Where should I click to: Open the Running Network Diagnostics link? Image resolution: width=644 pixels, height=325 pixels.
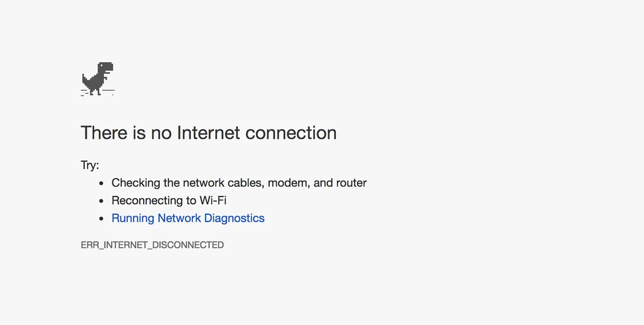[188, 218]
